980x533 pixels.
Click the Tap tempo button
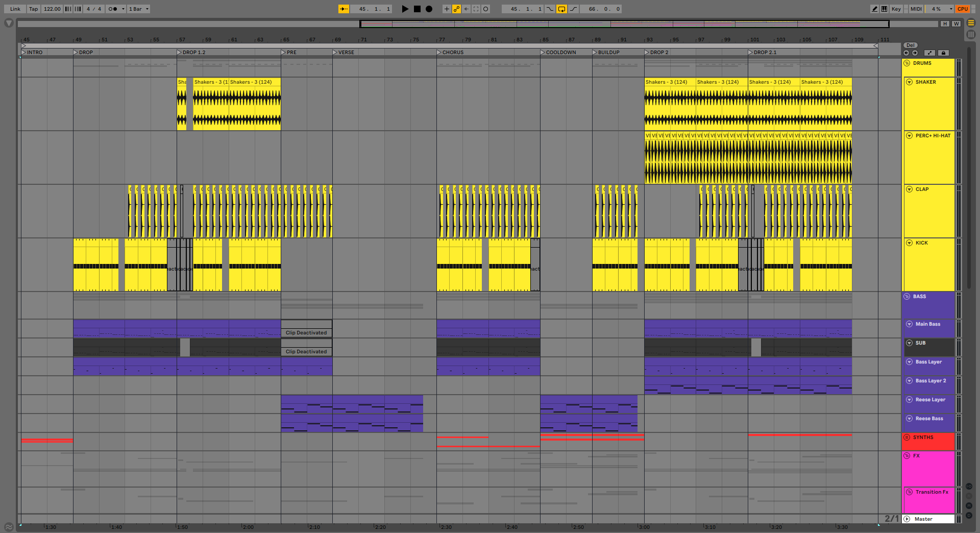coord(33,9)
